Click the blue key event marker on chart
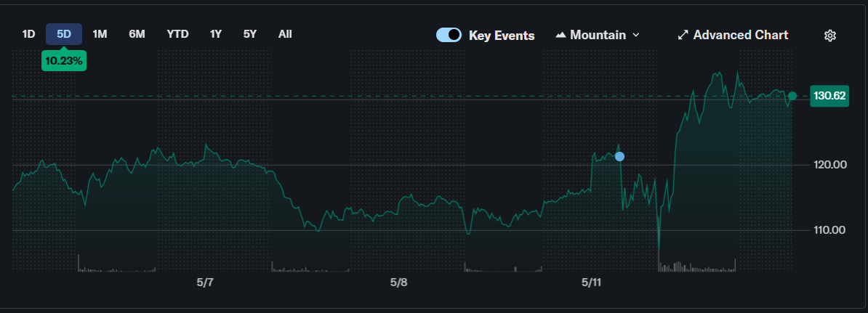The image size is (868, 313). point(619,157)
